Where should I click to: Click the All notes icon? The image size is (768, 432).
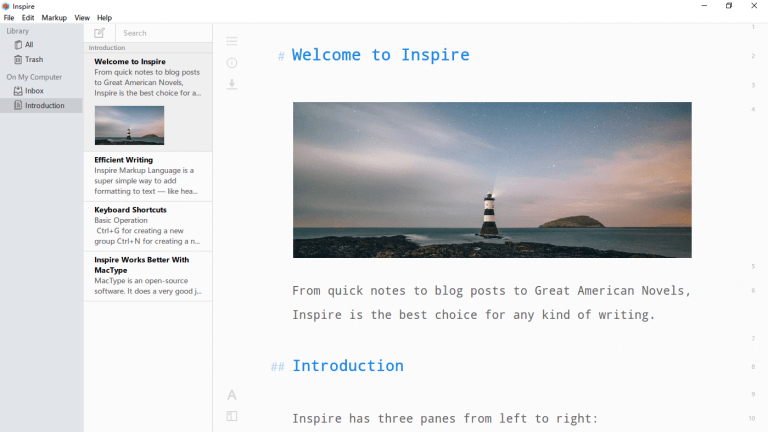pos(18,45)
